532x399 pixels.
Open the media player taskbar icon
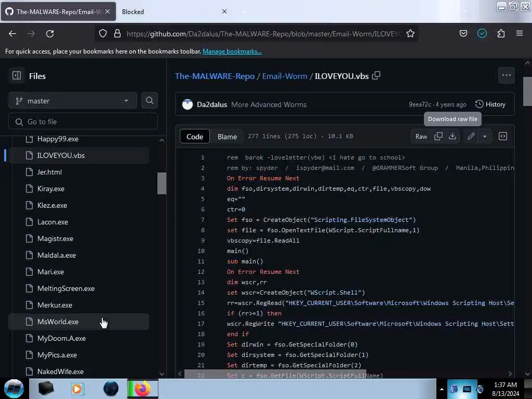pos(77,389)
